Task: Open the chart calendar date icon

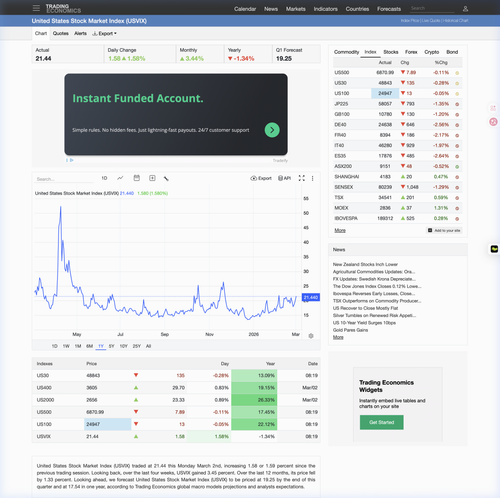Action: (137, 178)
